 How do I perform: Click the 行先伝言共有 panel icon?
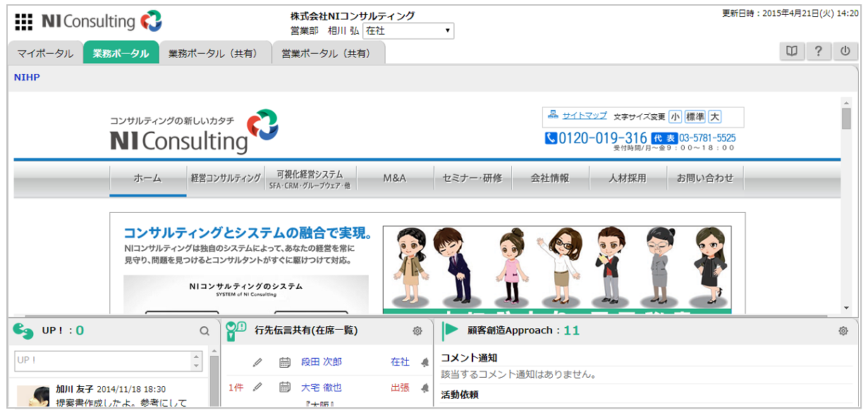click(x=236, y=330)
